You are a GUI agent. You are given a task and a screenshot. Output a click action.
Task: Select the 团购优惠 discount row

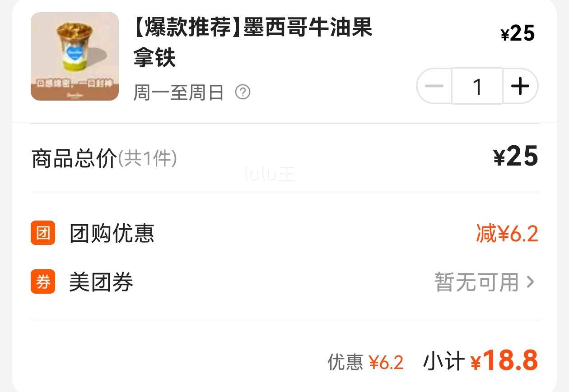pos(284,233)
